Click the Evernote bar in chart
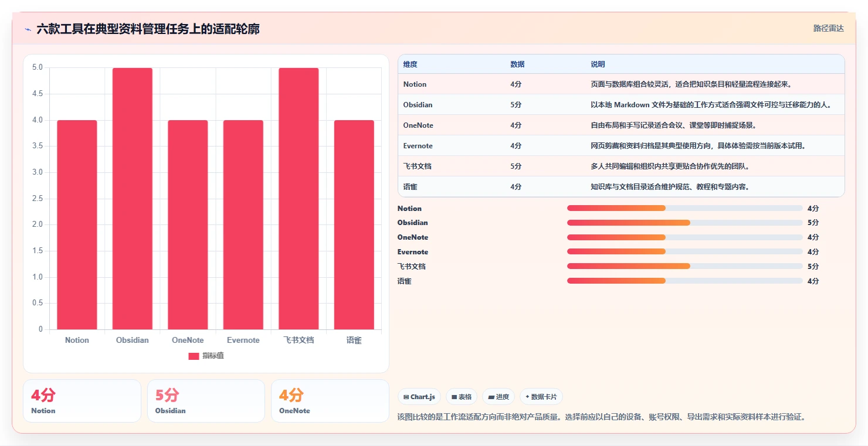Viewport: 868px width, 446px height. point(243,224)
